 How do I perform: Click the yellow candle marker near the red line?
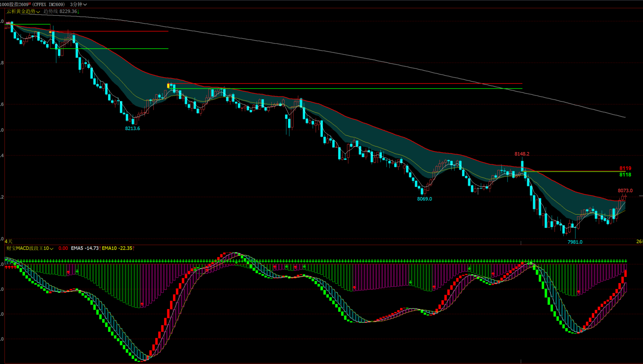(x=168, y=86)
